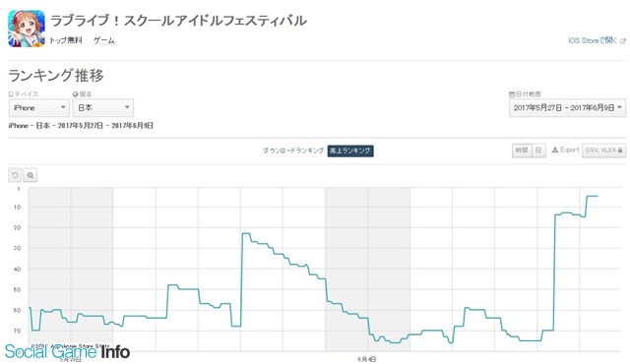Click the chart reset zoom icon

point(15,175)
